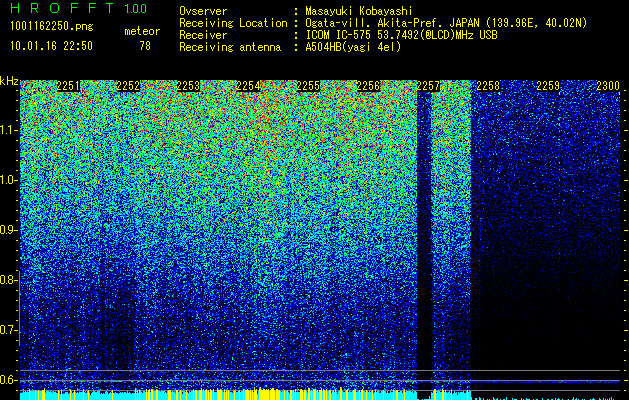Click the Receiving antenna field label
Image resolution: width=629 pixels, height=400 pixels.
230,47
